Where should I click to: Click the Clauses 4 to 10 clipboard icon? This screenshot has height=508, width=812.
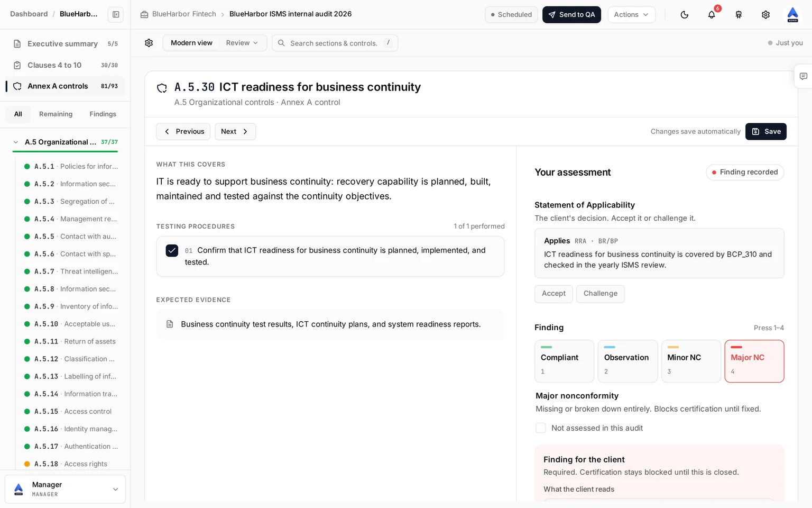point(17,65)
